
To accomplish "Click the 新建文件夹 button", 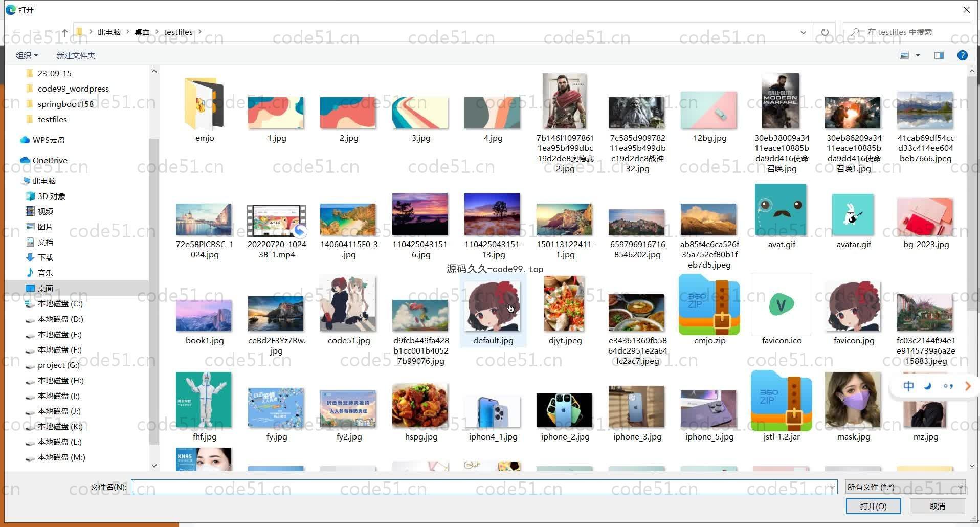I will 76,55.
